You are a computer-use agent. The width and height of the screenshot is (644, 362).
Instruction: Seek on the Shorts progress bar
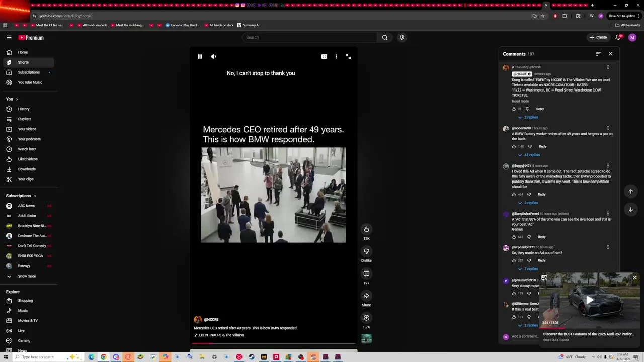[x=274, y=344]
